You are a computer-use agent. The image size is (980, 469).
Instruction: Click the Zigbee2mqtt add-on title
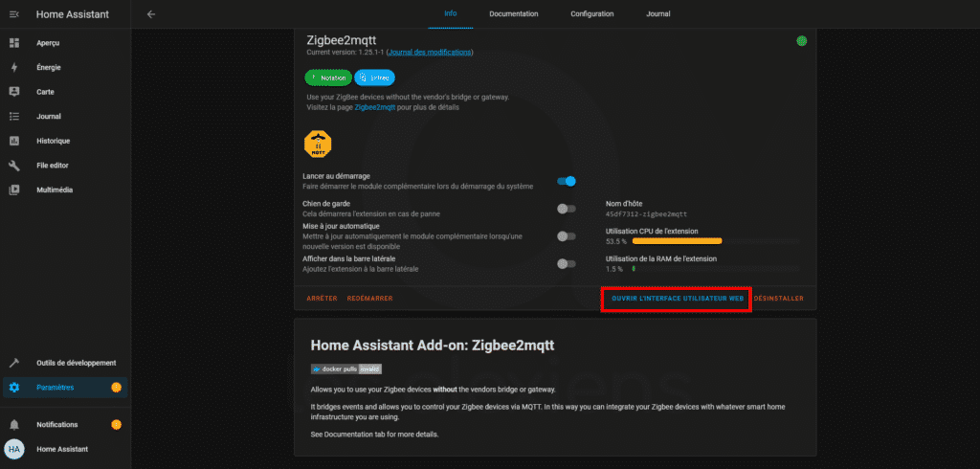click(x=342, y=40)
